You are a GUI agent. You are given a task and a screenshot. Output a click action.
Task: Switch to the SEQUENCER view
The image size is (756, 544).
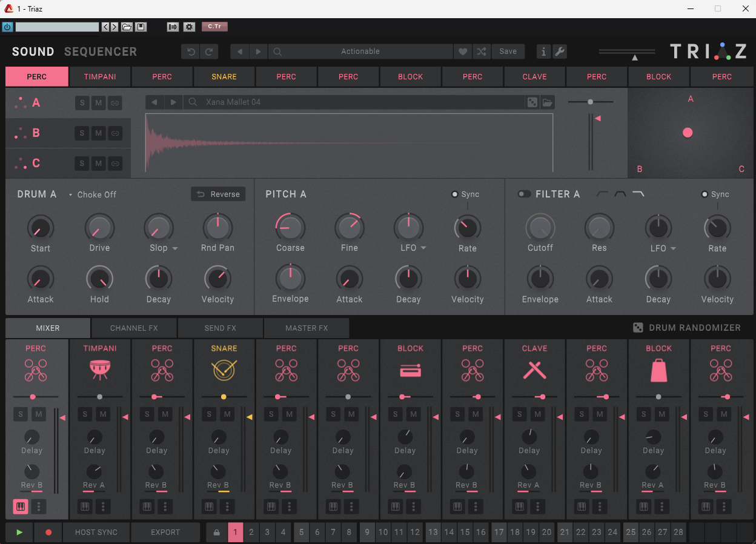click(101, 52)
